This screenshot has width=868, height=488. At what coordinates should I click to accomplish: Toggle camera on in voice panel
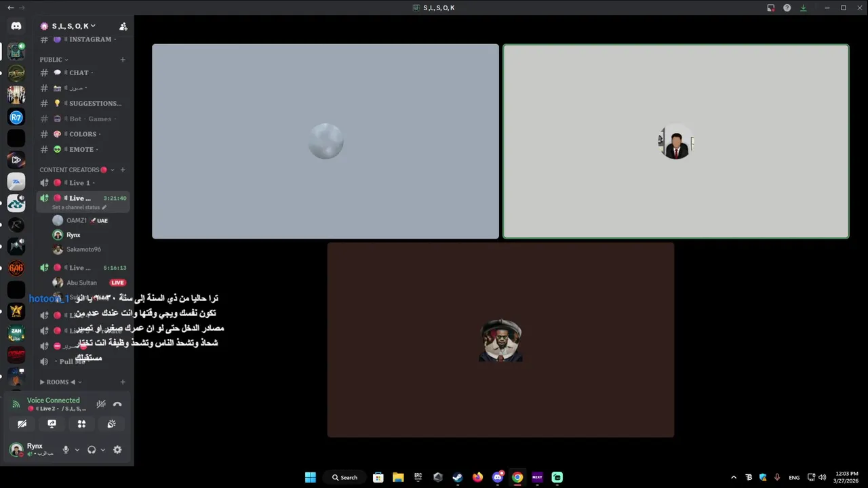tap(22, 424)
